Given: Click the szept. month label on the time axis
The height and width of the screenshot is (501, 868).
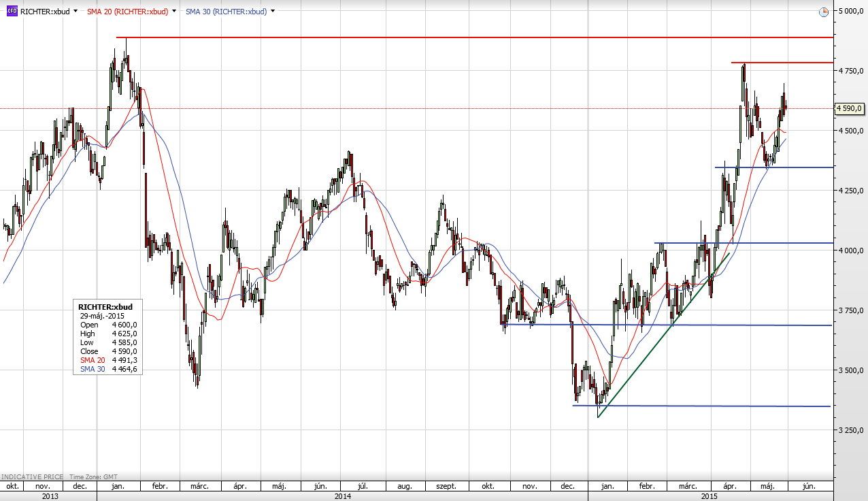Looking at the screenshot, I should pyautogui.click(x=446, y=487).
